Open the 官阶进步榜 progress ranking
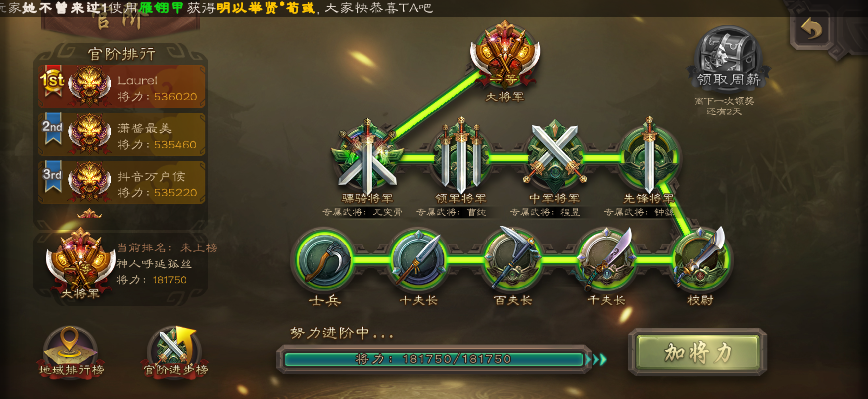 pyautogui.click(x=175, y=352)
